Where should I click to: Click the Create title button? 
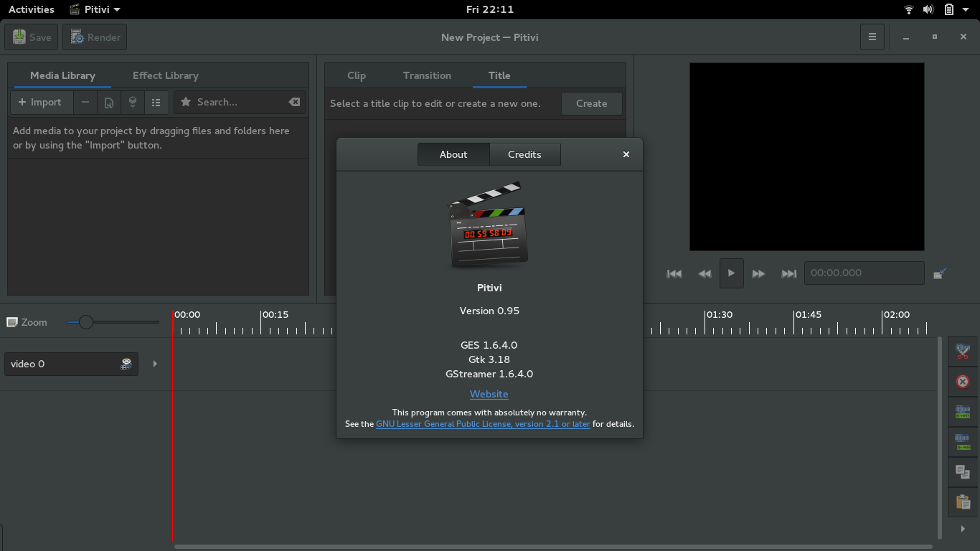[592, 103]
